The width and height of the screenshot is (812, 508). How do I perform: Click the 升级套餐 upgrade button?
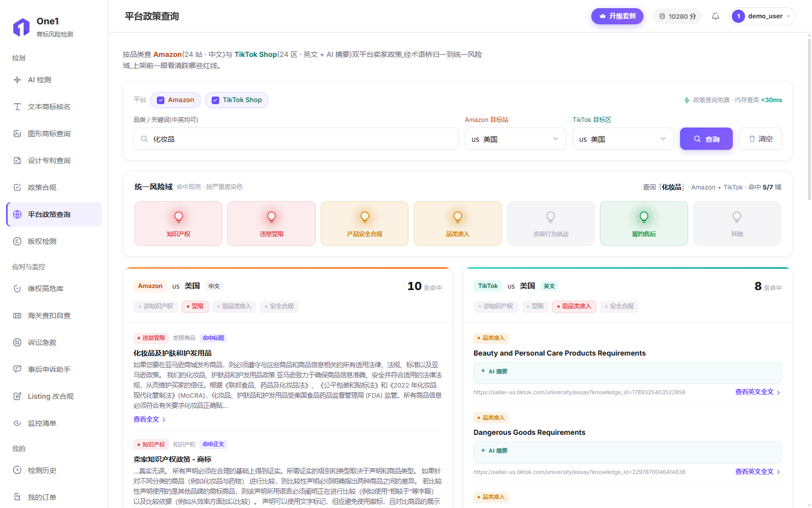pos(617,16)
